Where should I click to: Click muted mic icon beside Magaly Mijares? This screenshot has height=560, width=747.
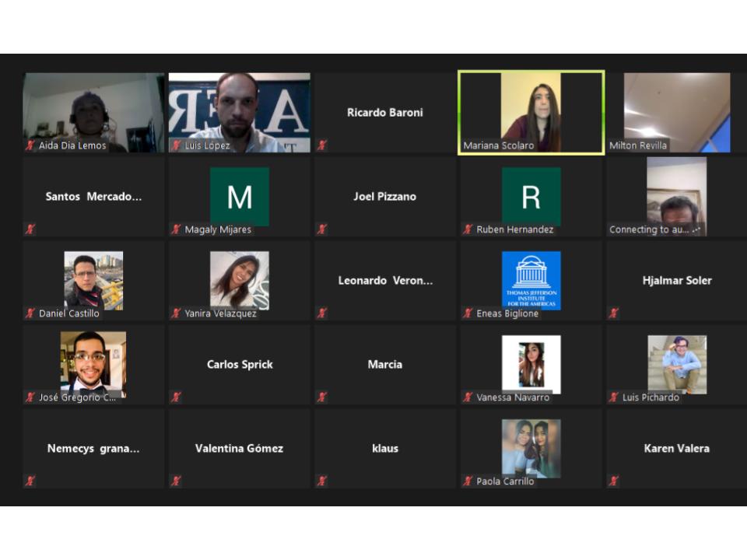177,229
